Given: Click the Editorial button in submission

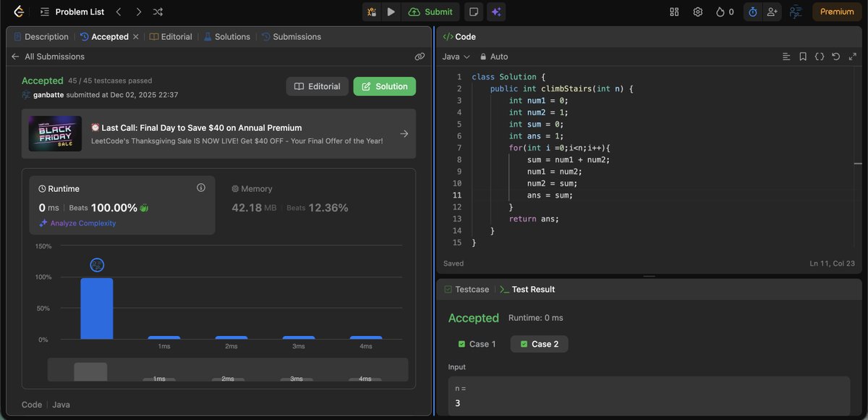Looking at the screenshot, I should tap(318, 86).
